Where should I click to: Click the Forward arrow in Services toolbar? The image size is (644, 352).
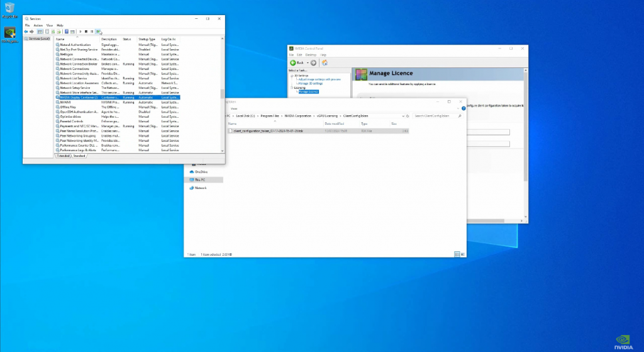point(31,31)
